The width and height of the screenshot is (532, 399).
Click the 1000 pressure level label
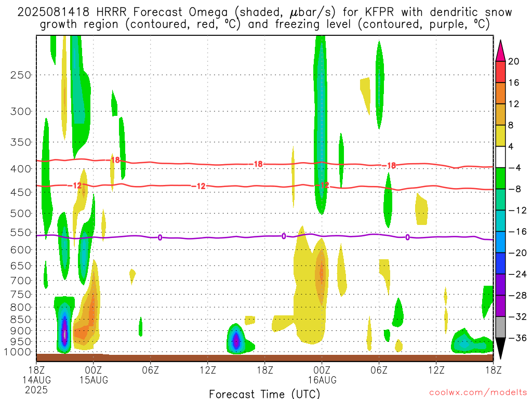click(x=18, y=352)
